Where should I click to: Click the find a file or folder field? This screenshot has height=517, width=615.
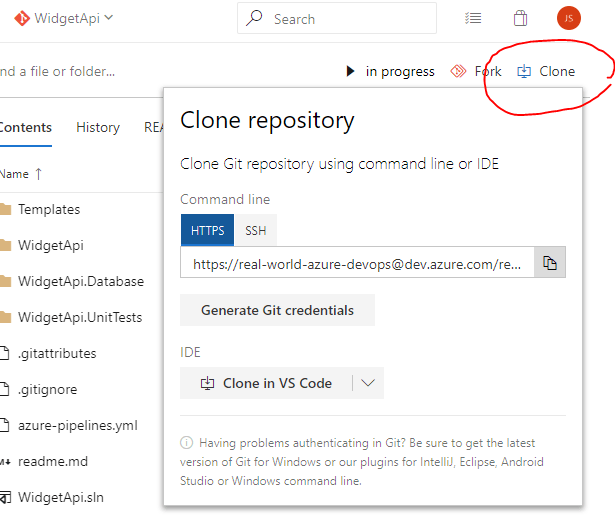point(57,71)
